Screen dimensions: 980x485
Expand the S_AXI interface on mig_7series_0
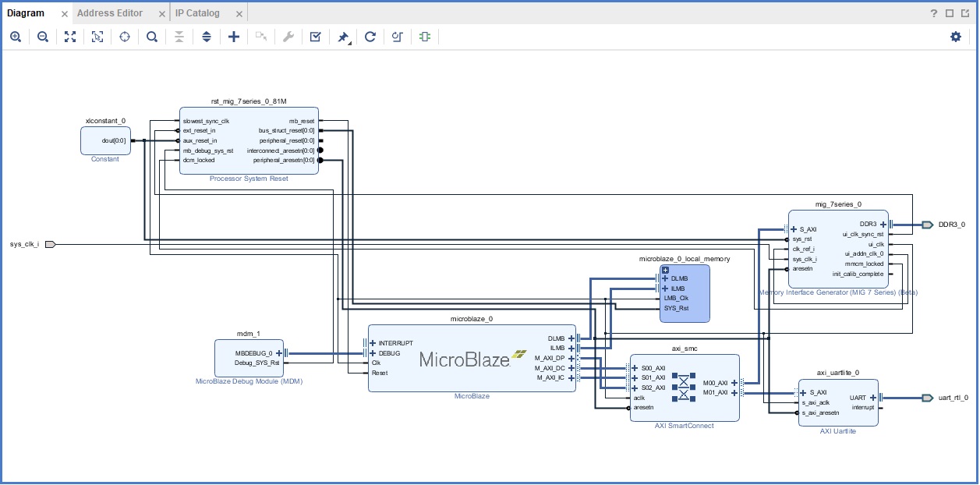coord(793,229)
